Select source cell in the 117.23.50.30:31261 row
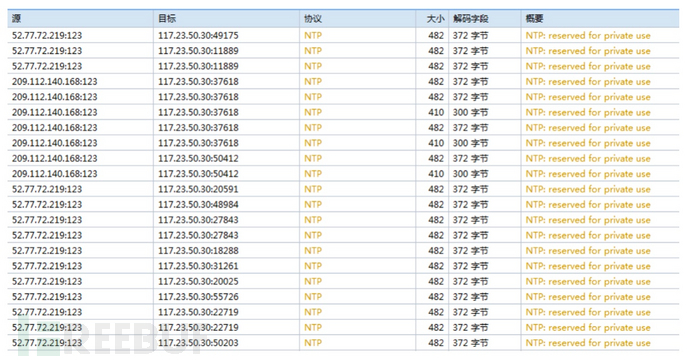Viewport: 690px width, 363px height. point(47,266)
